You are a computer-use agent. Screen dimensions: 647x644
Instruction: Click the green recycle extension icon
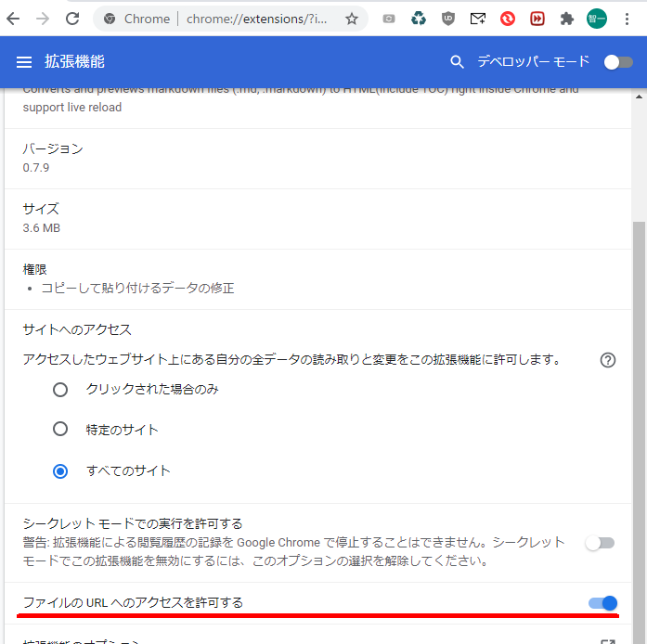coord(419,19)
